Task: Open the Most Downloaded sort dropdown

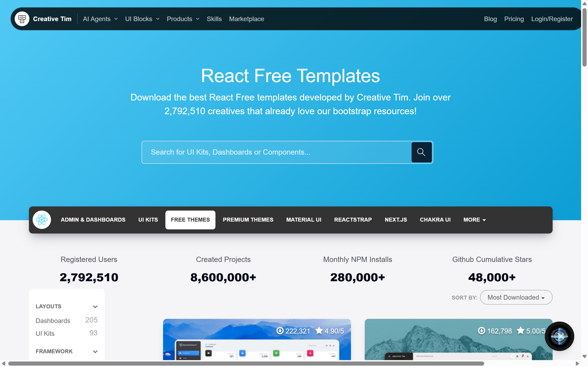Action: pyautogui.click(x=516, y=297)
